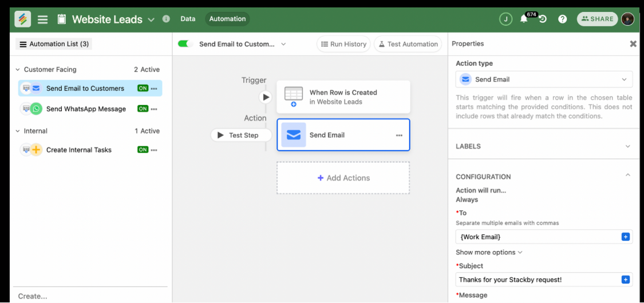Click the trigger play arrow icon
Viewport: 644px width, 303px height.
(266, 97)
